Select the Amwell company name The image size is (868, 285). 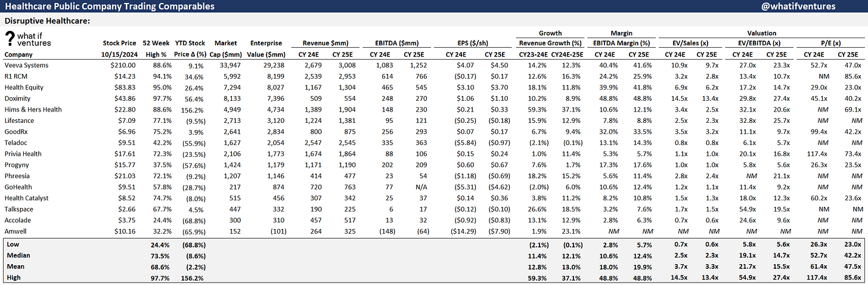[17, 232]
